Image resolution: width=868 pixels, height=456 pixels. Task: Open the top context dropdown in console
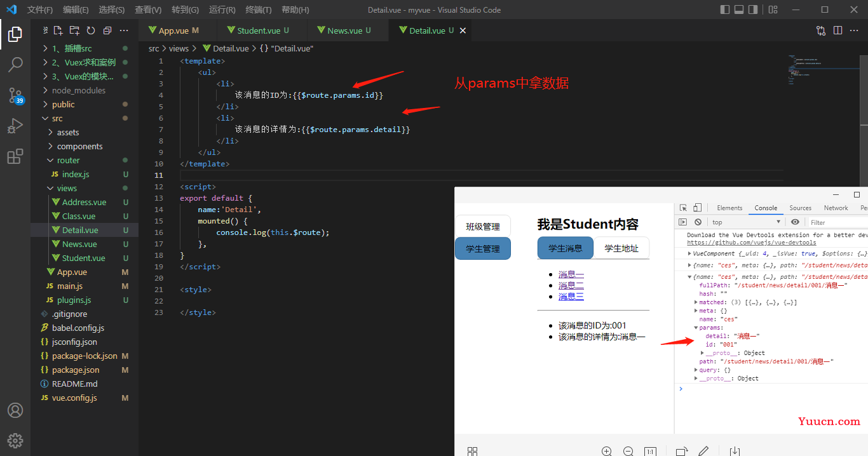pos(745,222)
